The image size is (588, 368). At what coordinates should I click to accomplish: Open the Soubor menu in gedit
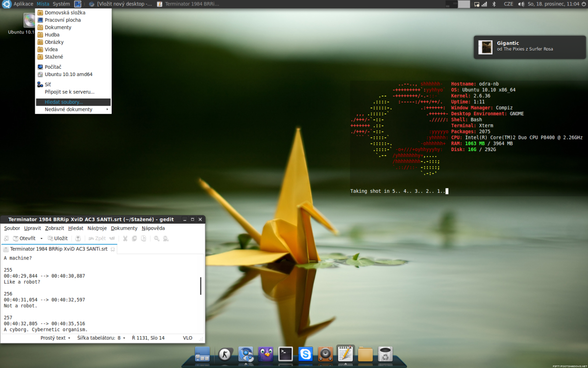pyautogui.click(x=12, y=228)
